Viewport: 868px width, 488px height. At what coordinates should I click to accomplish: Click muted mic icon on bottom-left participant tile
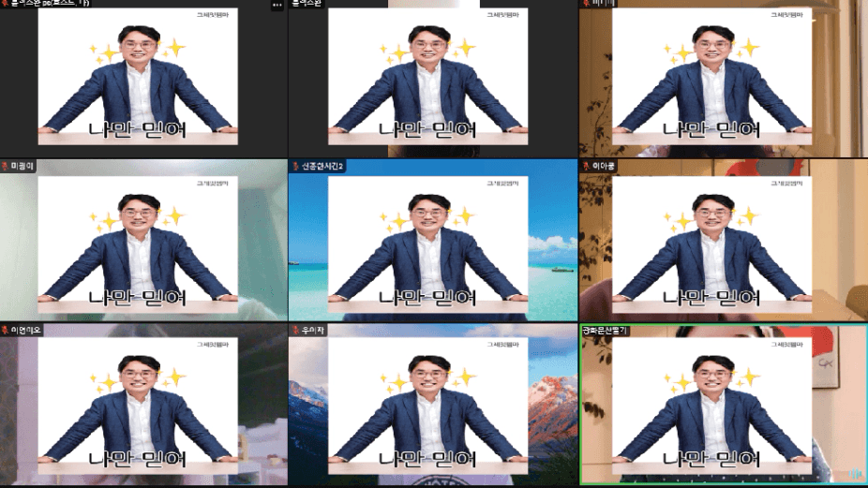click(5, 331)
